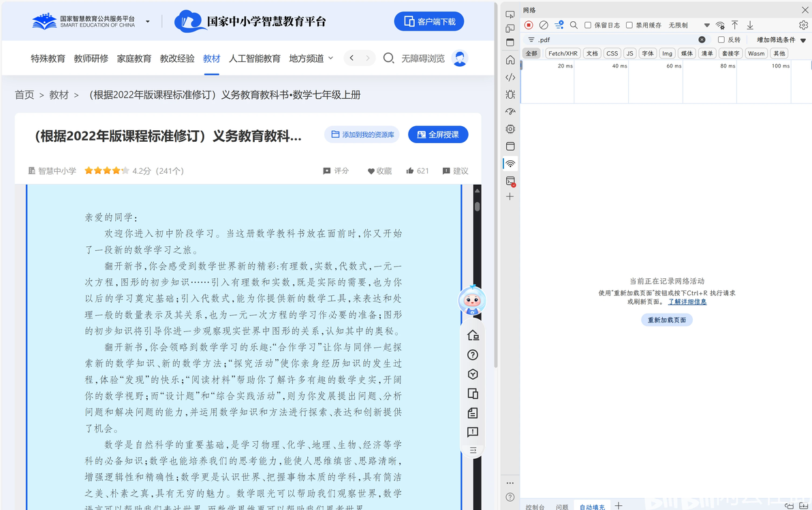Open network conditions wifi-gear icon
This screenshot has width=812, height=510.
pos(720,25)
